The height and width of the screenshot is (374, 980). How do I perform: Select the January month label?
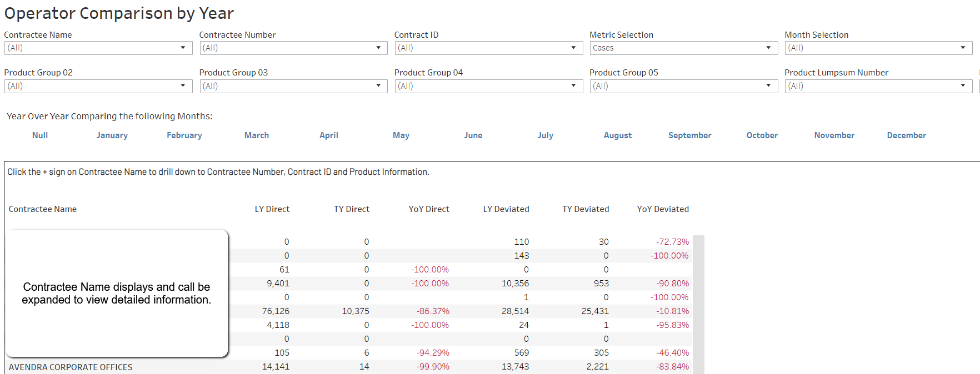(x=112, y=135)
